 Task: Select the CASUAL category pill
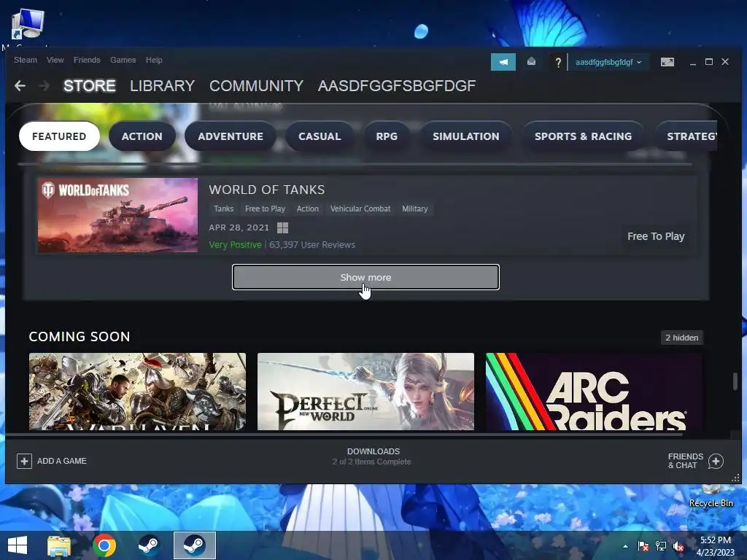point(320,136)
